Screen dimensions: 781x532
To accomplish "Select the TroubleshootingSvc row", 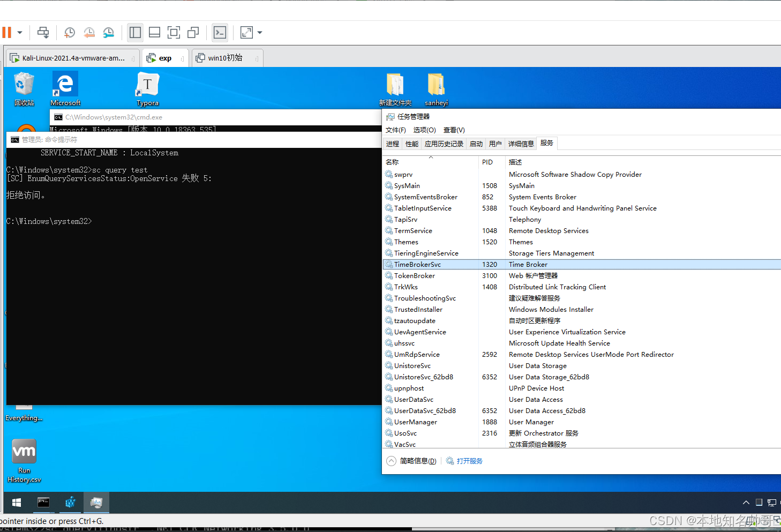I will pos(582,298).
